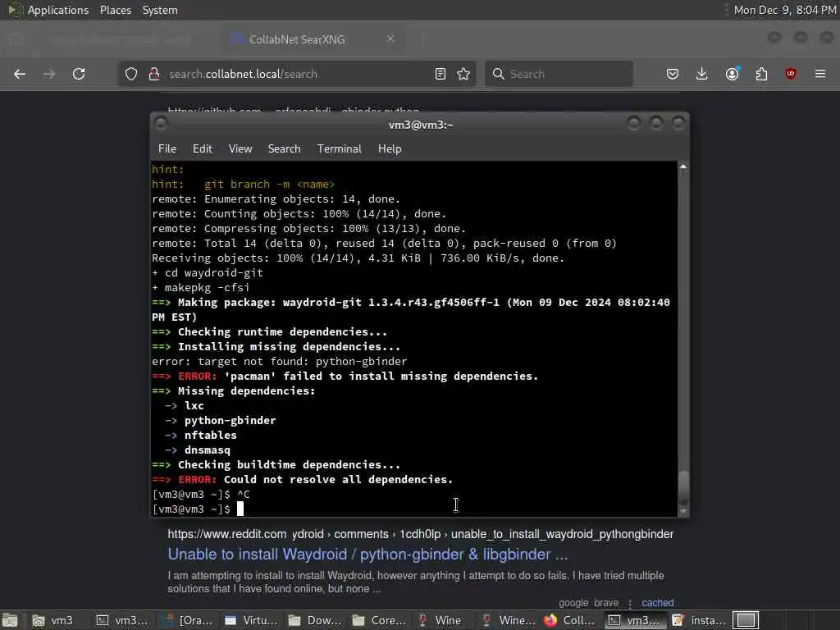This screenshot has width=840, height=630.
Task: Open the shield tracking protection icon
Action: [131, 74]
